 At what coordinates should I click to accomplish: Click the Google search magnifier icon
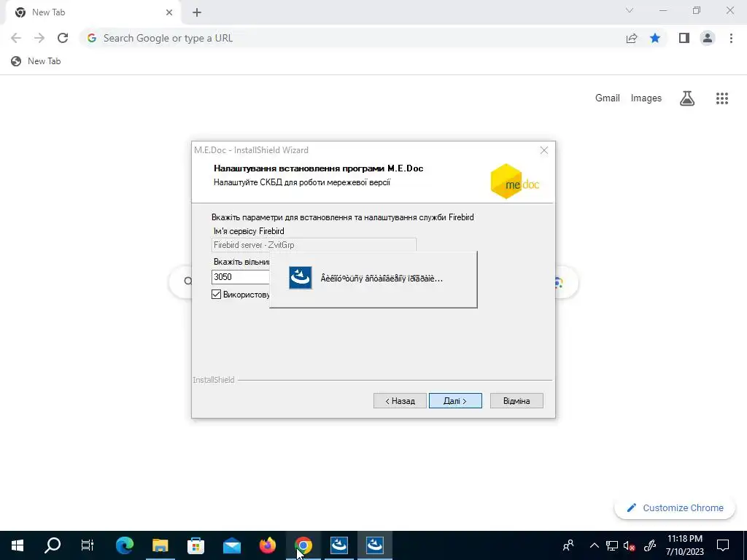click(187, 281)
